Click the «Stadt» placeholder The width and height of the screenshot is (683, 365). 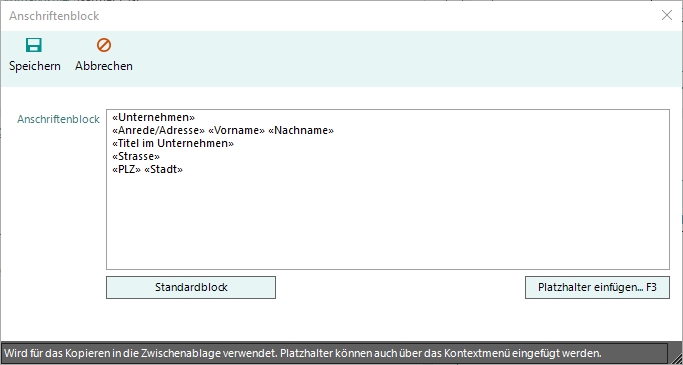(x=163, y=169)
